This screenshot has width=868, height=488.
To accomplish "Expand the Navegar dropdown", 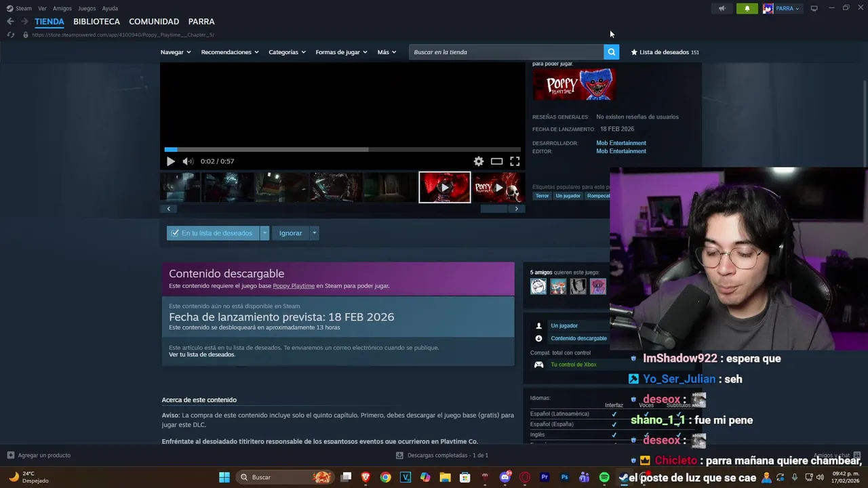I will coord(176,52).
